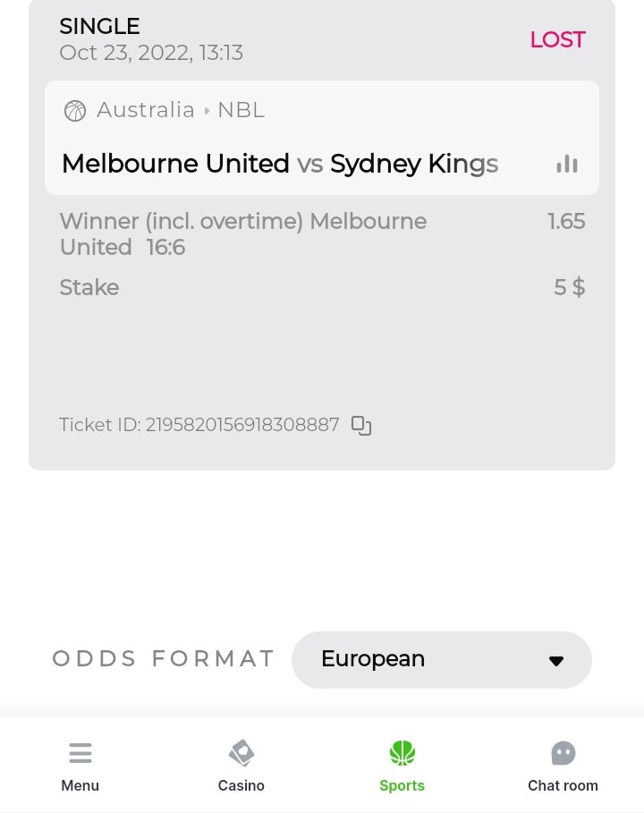Open the hamburger Menu icon
Screen dimensions: 644x813
tap(80, 754)
